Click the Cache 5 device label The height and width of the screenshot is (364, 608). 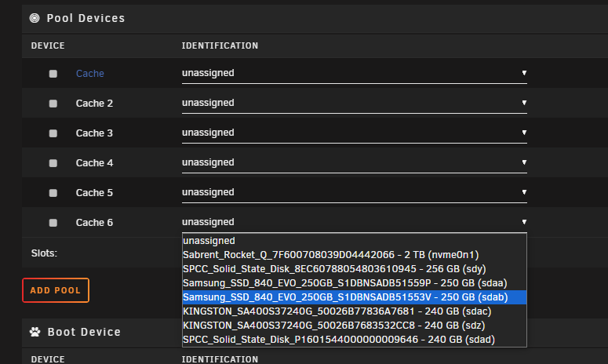(94, 193)
